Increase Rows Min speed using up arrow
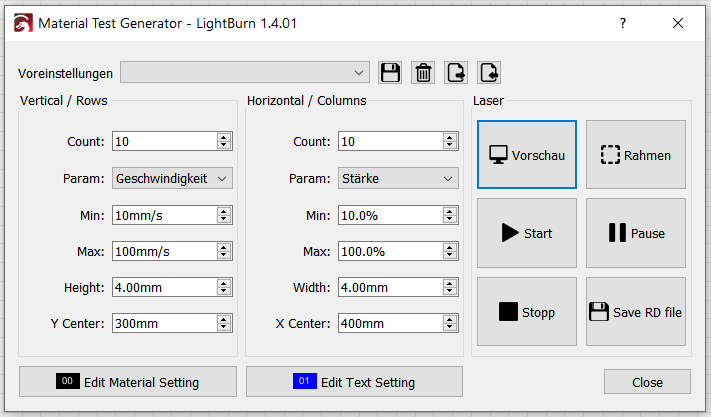This screenshot has height=417, width=711. [224, 211]
